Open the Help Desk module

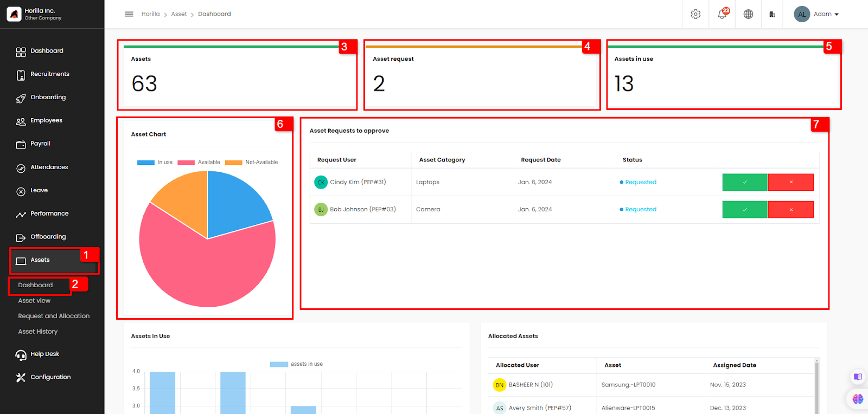37,354
